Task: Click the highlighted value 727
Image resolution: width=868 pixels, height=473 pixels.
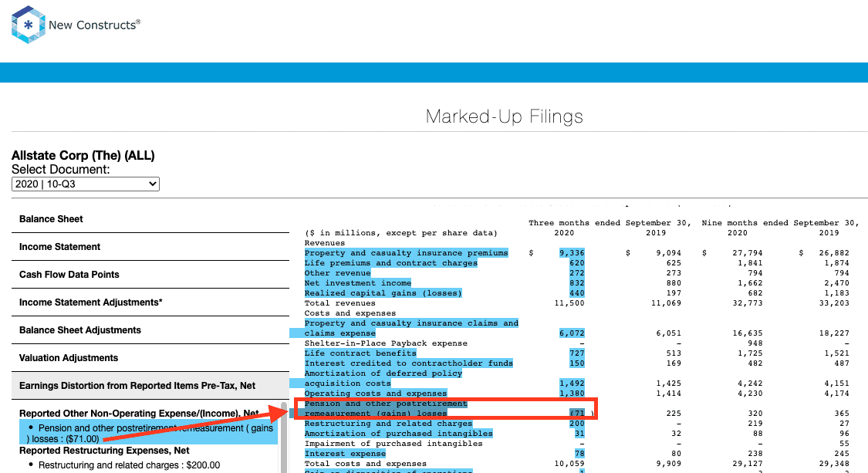Action: point(577,353)
